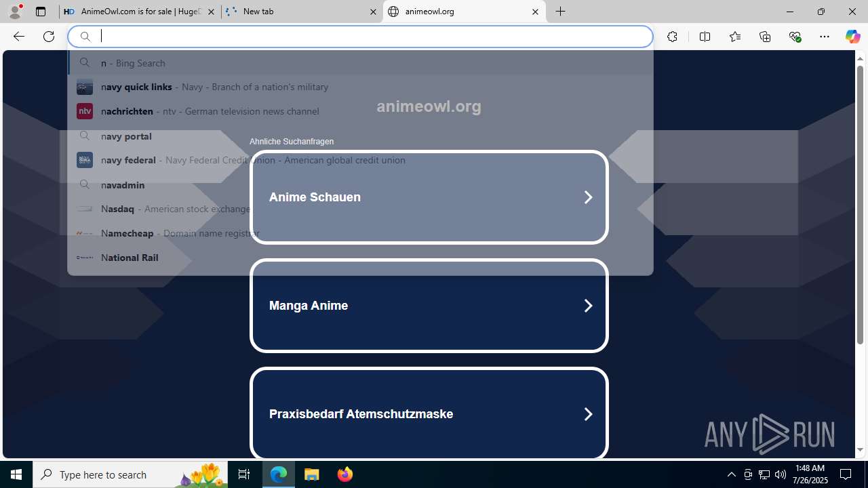Open the tab actions menu icon
The image size is (868, 488).
click(41, 12)
